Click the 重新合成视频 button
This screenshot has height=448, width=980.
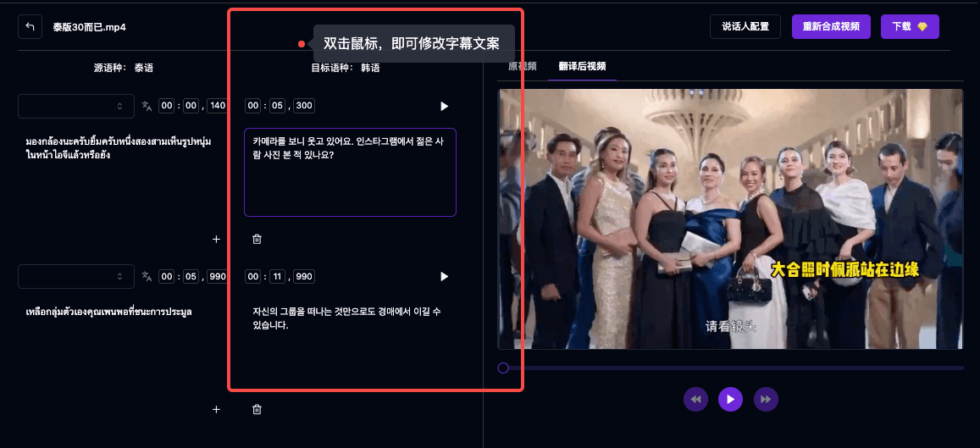pos(831,27)
